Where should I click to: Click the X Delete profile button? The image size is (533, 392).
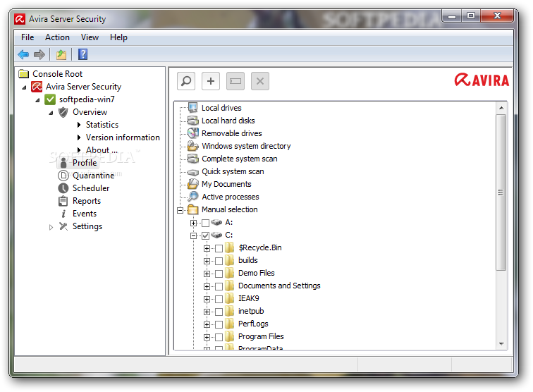coord(260,81)
